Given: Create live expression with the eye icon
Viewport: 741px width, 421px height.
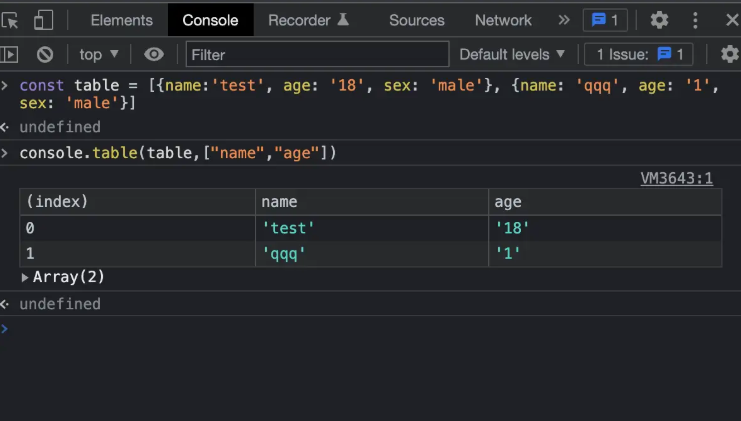Looking at the screenshot, I should coord(153,55).
